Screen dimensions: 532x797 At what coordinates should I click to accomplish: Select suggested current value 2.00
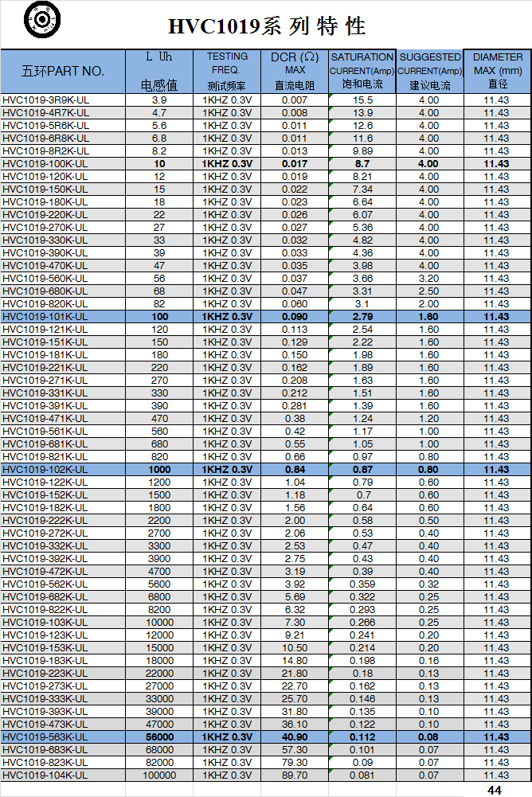(428, 304)
